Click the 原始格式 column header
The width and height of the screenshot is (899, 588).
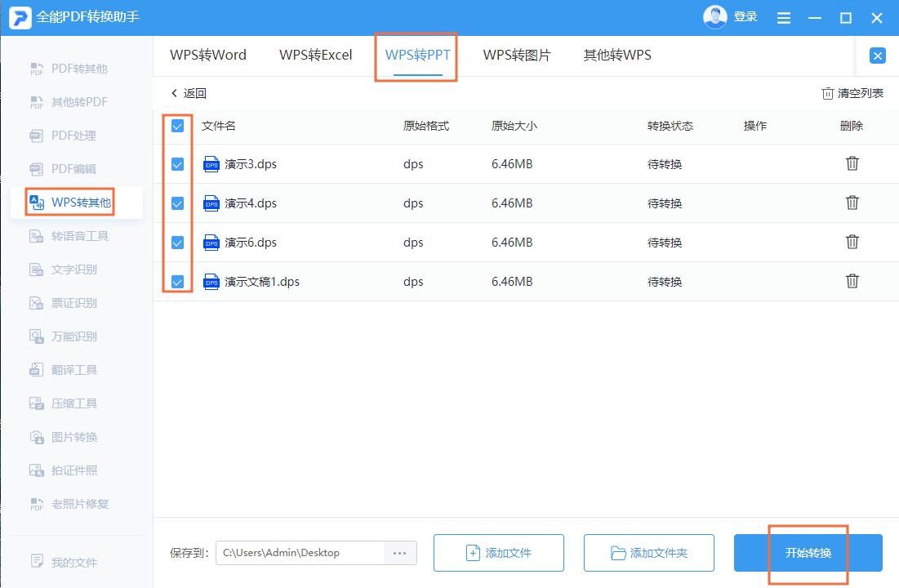pos(426,126)
